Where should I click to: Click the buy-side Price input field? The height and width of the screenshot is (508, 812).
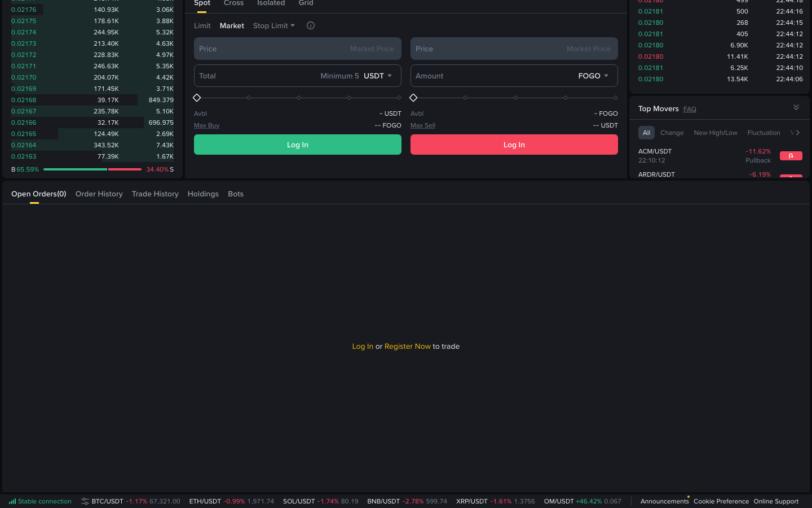(297, 49)
